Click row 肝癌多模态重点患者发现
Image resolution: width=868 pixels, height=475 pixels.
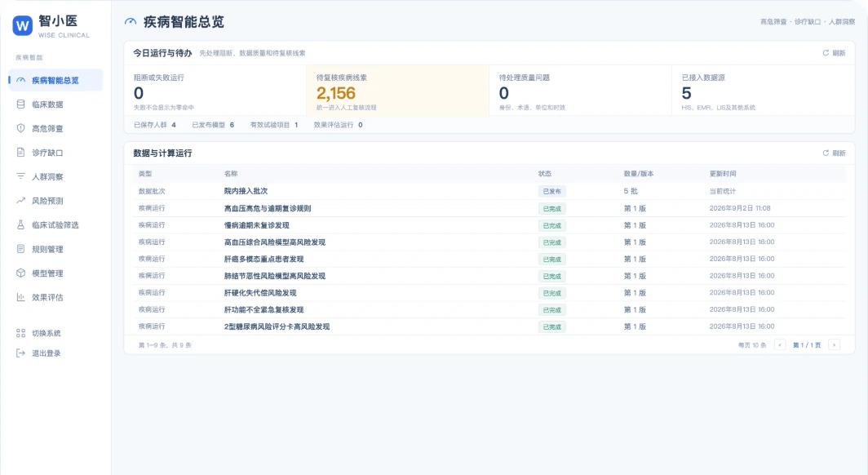click(x=489, y=259)
